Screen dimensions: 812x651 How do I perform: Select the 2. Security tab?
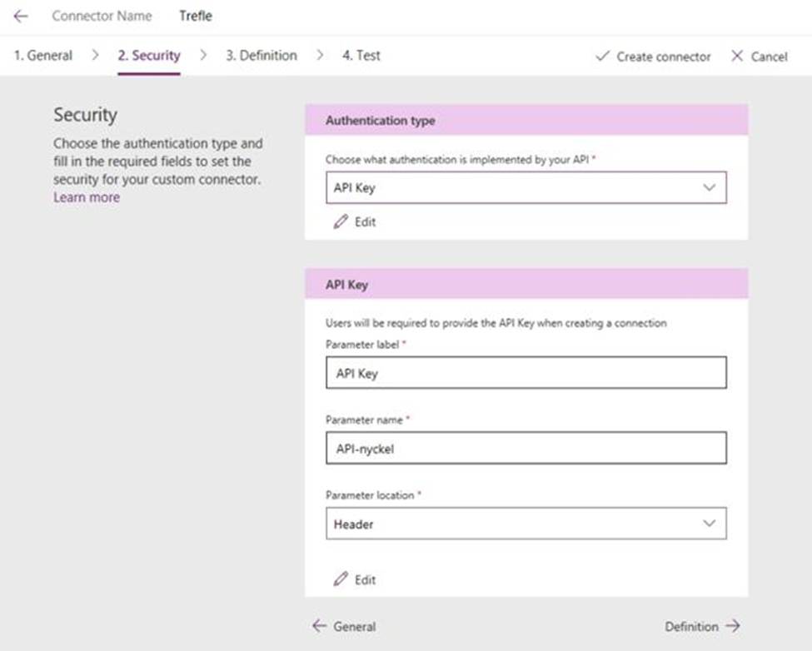[148, 56]
